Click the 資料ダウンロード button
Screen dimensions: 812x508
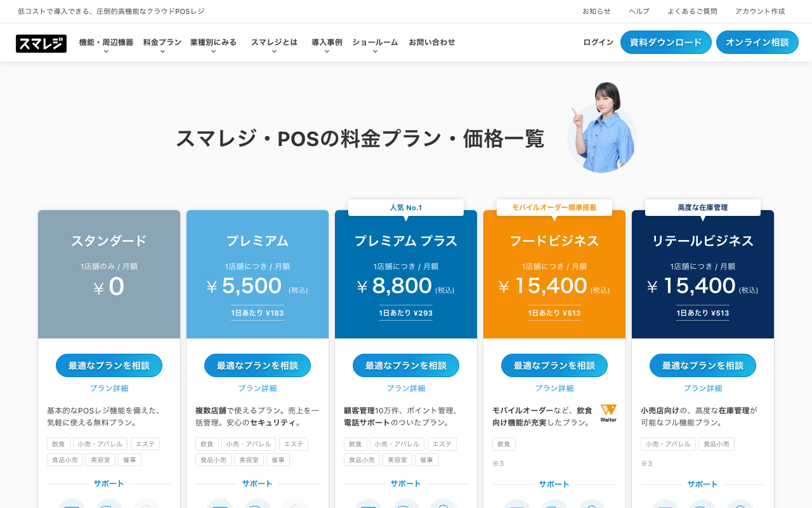[x=666, y=43]
